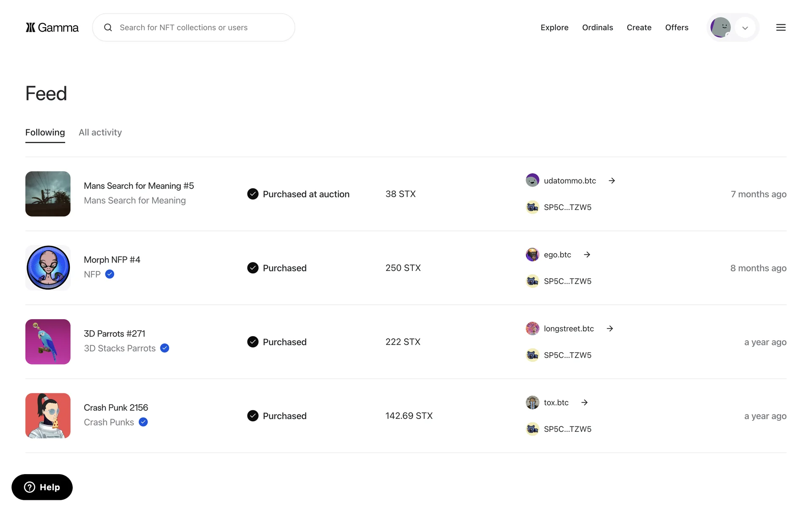Click the Gamma logo
Screen dimensions: 812x508
(x=52, y=28)
